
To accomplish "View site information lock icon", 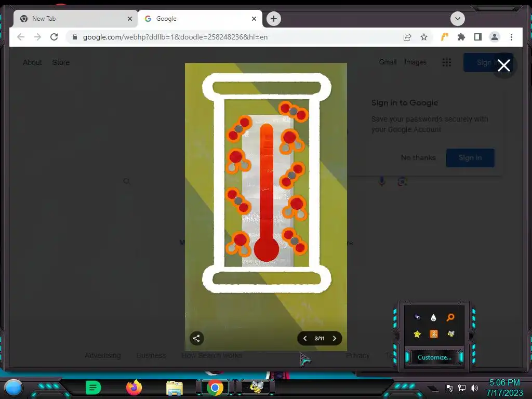I will [x=75, y=37].
